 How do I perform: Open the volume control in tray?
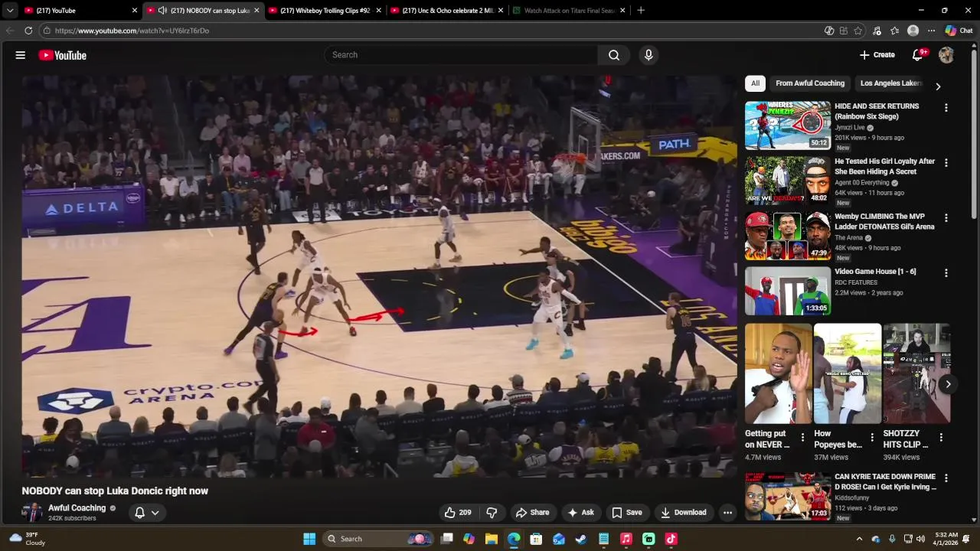click(920, 539)
